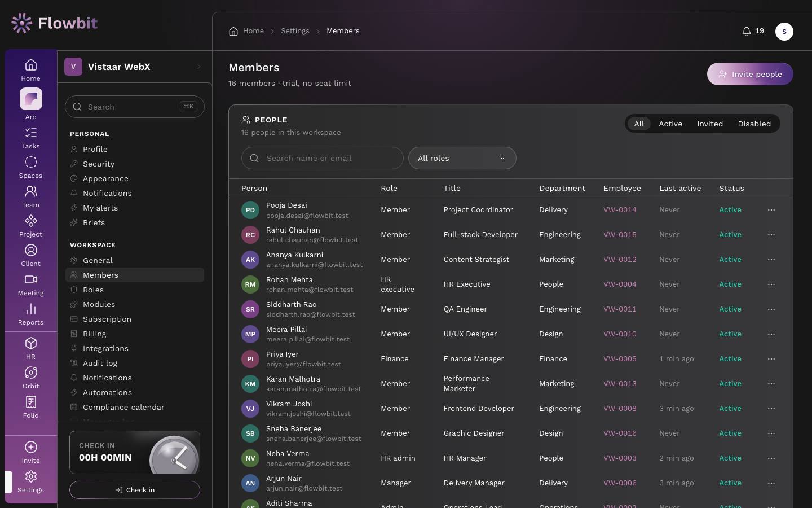Image resolution: width=812 pixels, height=508 pixels.
Task: Select the All members tab
Action: [x=639, y=124]
